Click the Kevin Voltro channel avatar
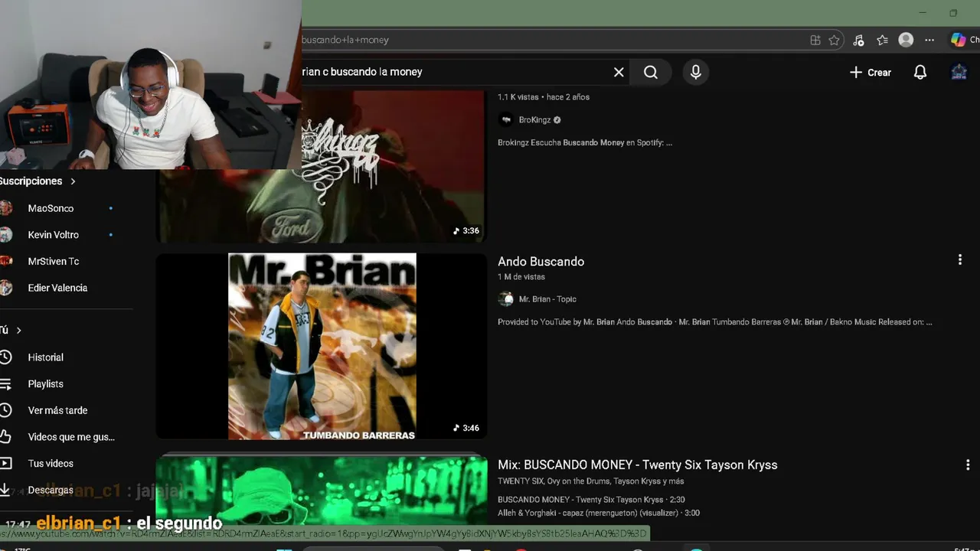The height and width of the screenshot is (551, 980). pyautogui.click(x=5, y=235)
